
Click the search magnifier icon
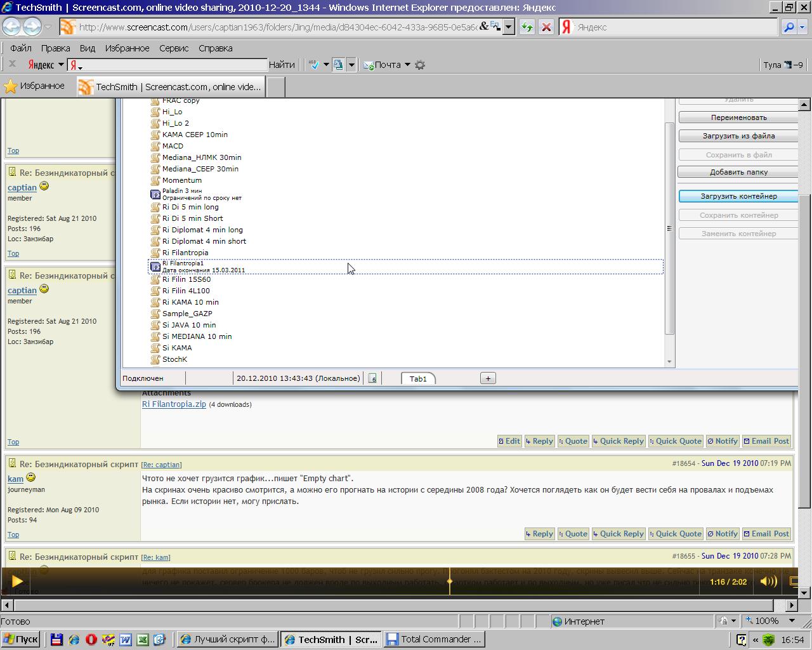point(789,27)
